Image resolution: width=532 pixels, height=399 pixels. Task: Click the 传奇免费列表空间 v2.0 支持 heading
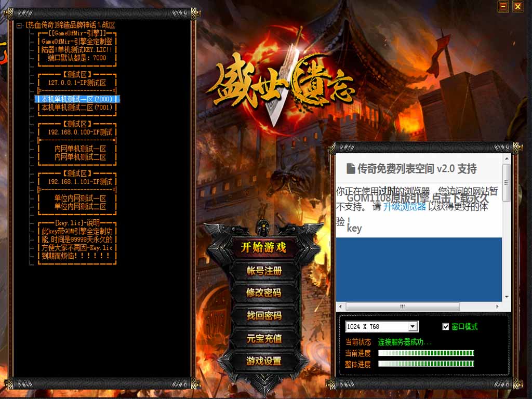[417, 169]
